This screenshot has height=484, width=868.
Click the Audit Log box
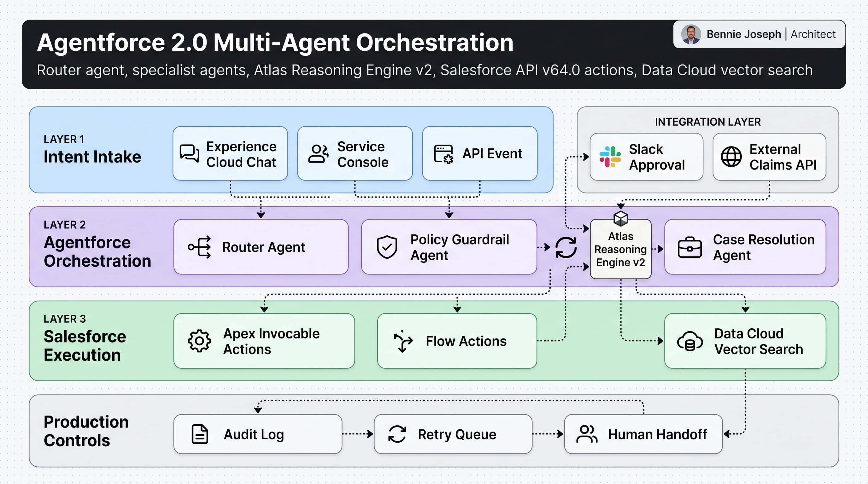258,434
